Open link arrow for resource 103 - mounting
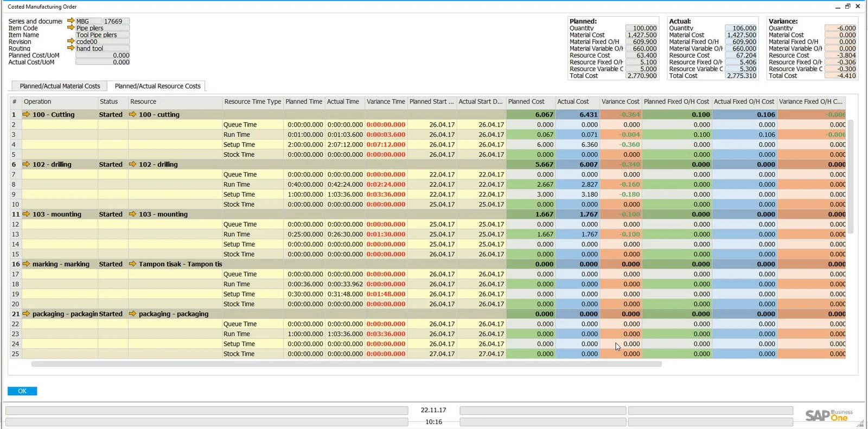This screenshot has height=429, width=868. click(132, 214)
